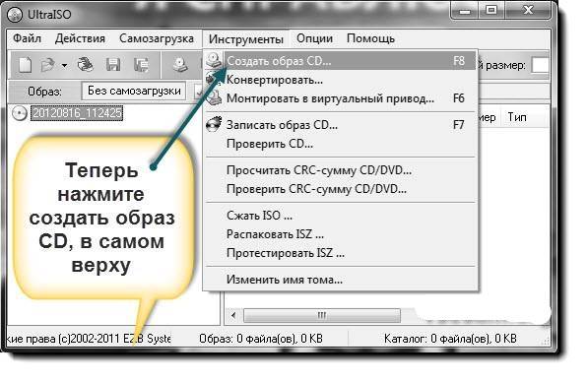The image size is (588, 382).
Task: Click the Инструменты menu header
Action: point(246,38)
